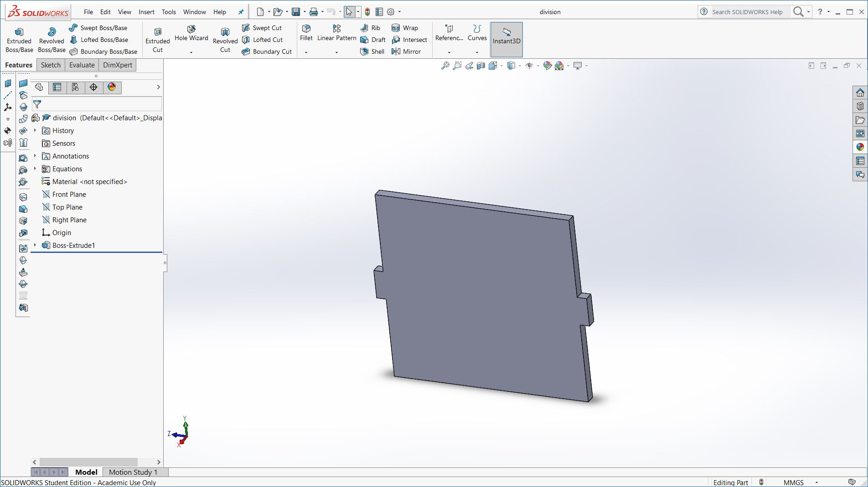Pin the SOLIDWORKS menu bar
This screenshot has height=487, width=868.
pyautogui.click(x=241, y=12)
